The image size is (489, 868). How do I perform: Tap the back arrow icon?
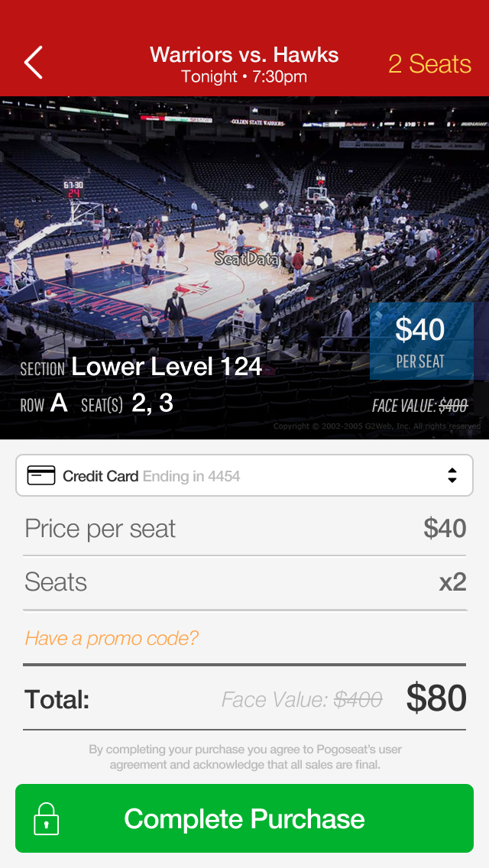coord(33,63)
